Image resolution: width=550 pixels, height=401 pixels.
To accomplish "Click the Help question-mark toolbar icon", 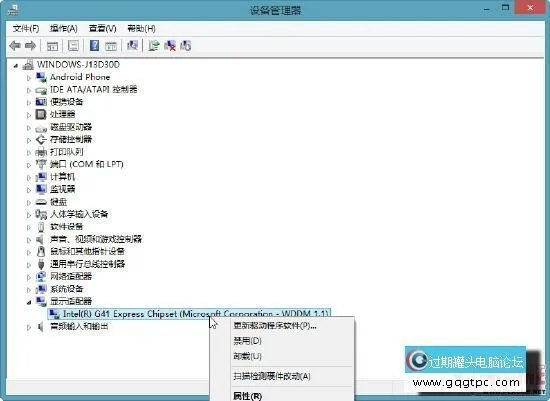I will pos(94,46).
